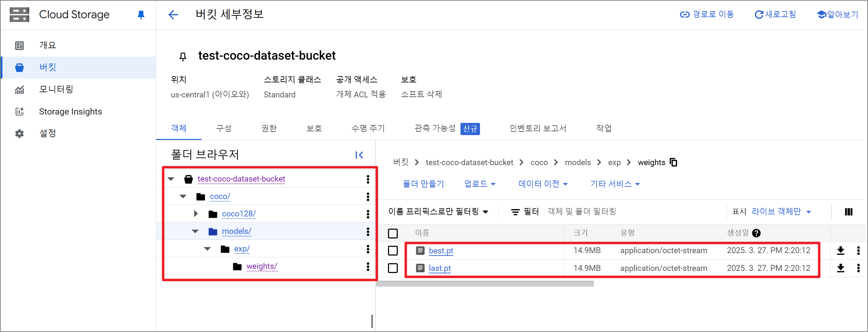Click the best.pt file type icon

coord(420,251)
